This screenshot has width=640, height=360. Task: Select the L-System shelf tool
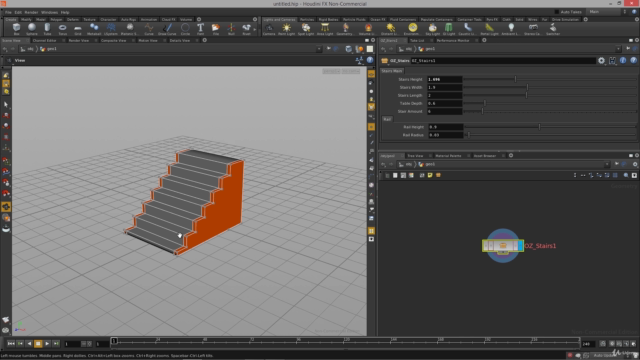click(x=111, y=29)
